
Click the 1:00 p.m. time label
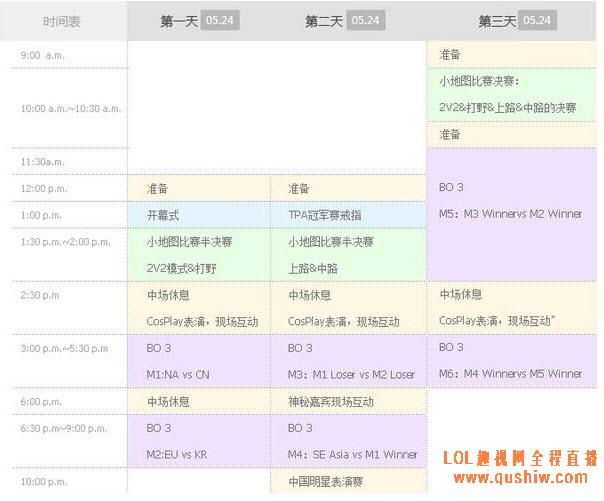(41, 215)
